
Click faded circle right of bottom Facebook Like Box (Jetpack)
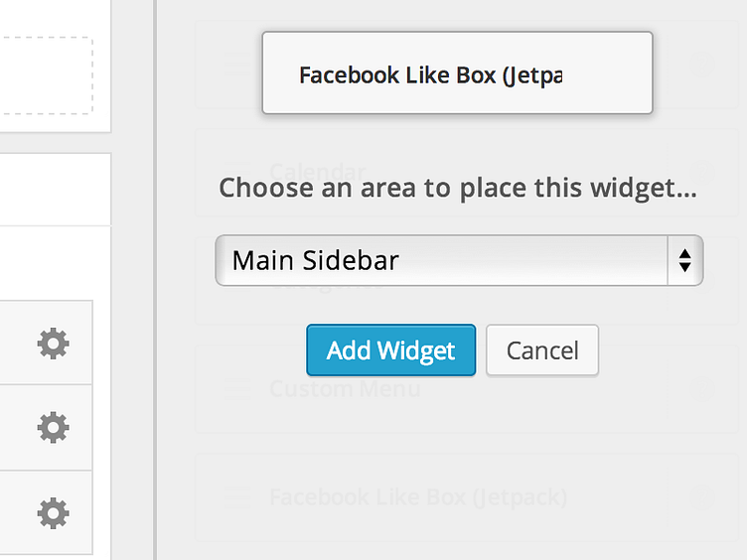pyautogui.click(x=704, y=496)
